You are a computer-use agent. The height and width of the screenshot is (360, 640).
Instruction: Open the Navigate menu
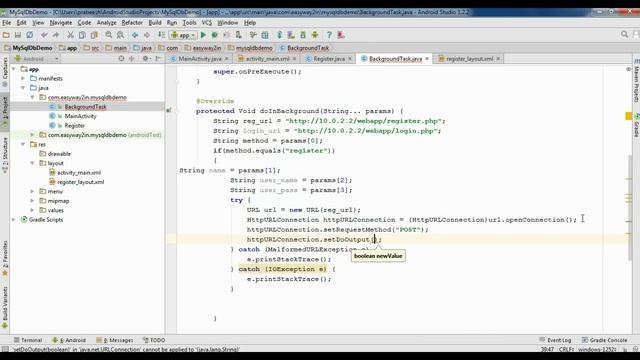tap(61, 23)
